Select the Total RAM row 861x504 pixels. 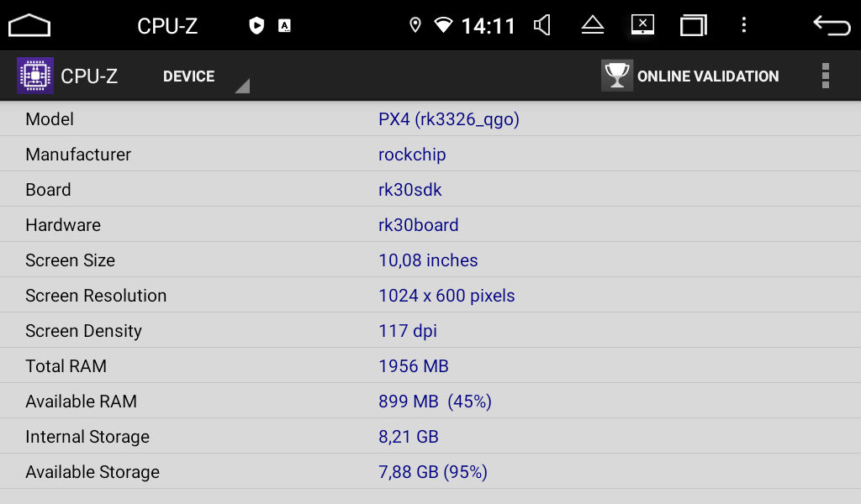(430, 365)
